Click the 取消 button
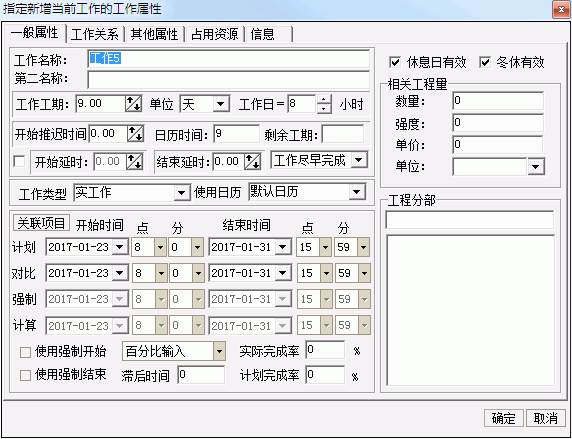 546,418
